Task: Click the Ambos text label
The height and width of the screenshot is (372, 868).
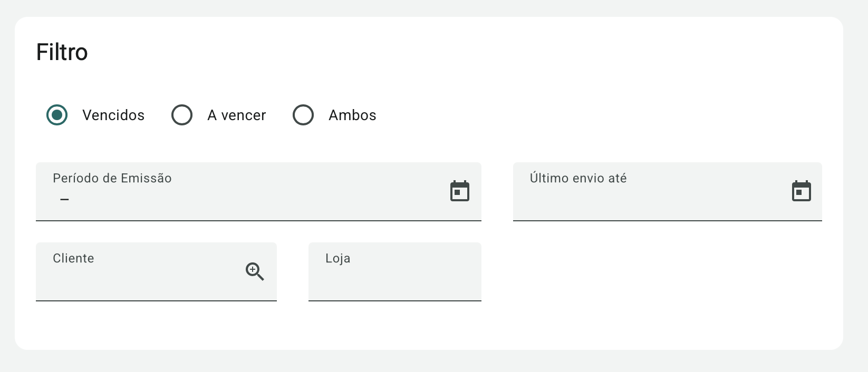Action: [x=352, y=115]
